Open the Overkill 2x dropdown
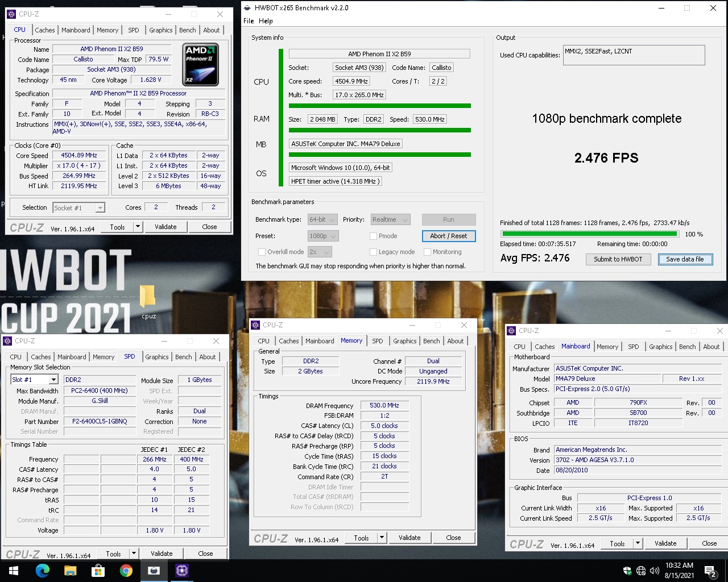The height and width of the screenshot is (582, 728). tap(320, 252)
